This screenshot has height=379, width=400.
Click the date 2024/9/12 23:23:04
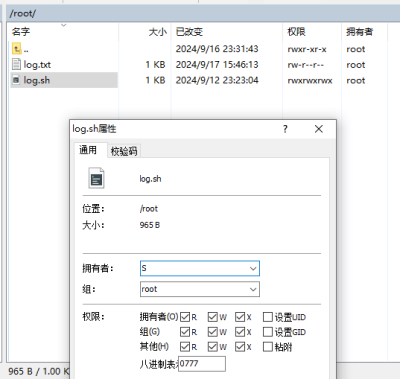pos(217,80)
